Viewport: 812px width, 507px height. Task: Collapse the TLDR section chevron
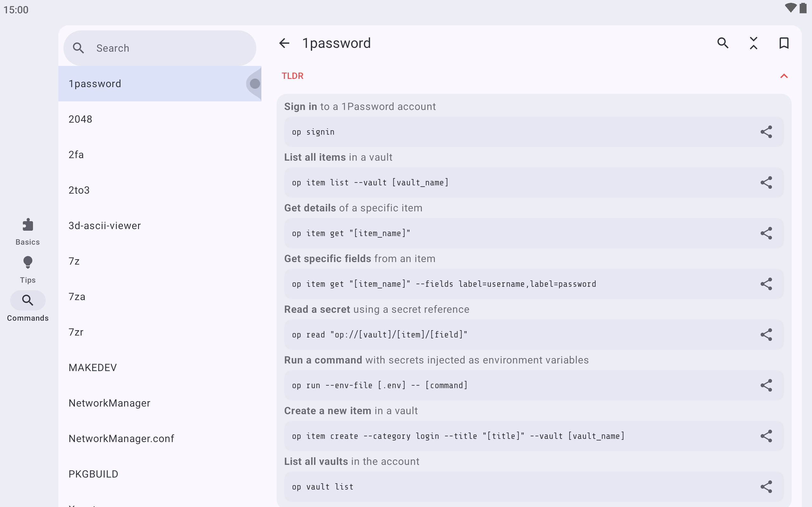pos(784,76)
